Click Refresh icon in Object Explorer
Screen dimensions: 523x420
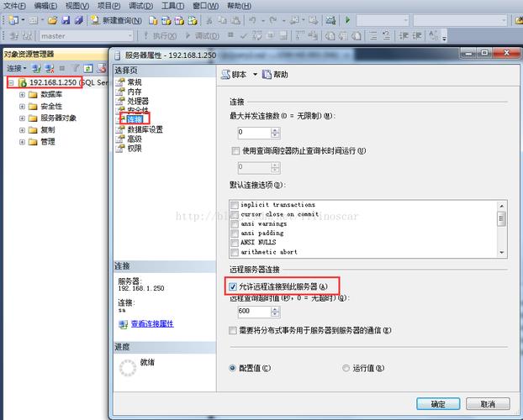pos(88,68)
